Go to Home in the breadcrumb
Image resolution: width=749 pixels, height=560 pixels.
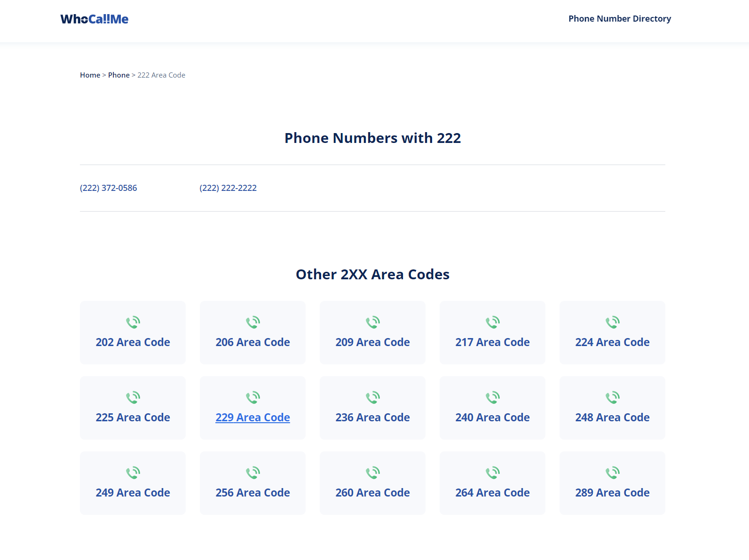pos(90,75)
